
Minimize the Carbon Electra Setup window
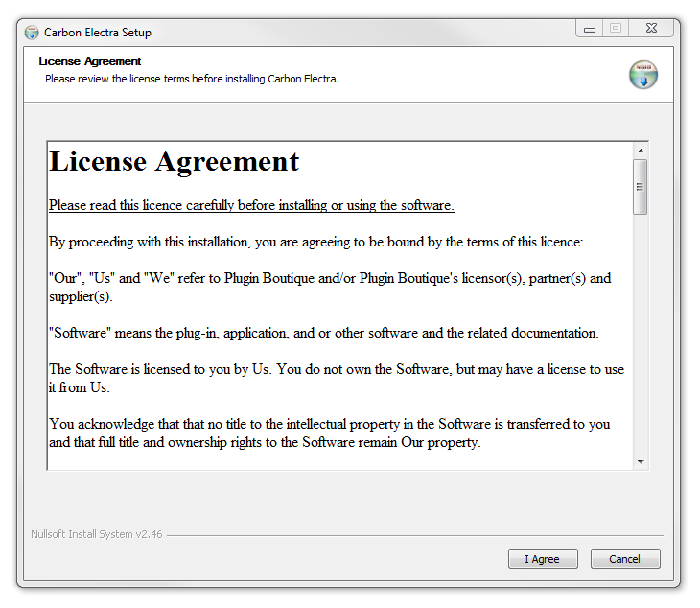point(590,29)
